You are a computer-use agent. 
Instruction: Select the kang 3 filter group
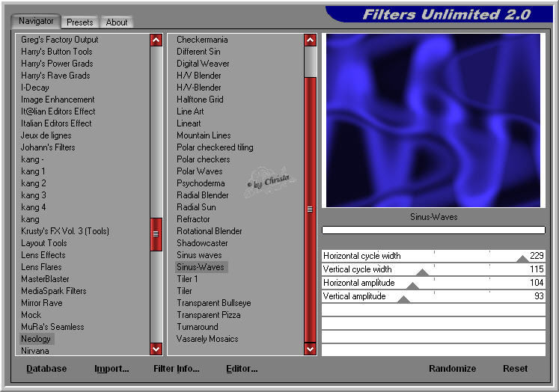pyautogui.click(x=34, y=195)
